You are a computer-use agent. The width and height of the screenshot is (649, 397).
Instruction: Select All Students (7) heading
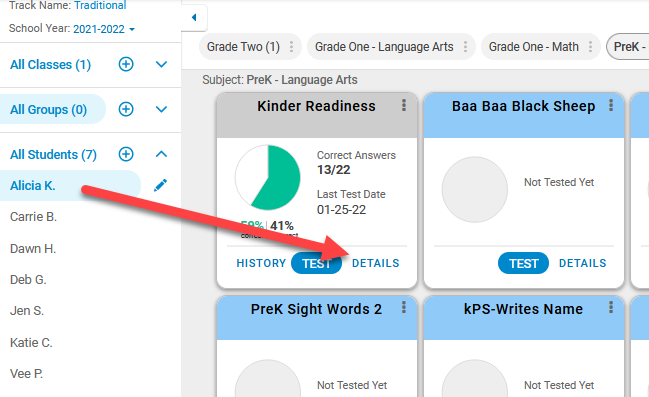click(x=53, y=154)
